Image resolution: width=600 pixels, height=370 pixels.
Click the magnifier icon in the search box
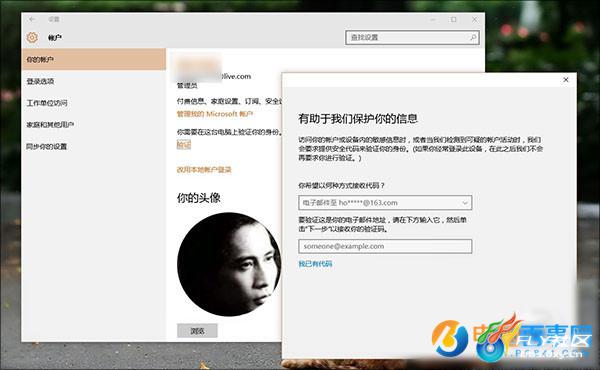pyautogui.click(x=473, y=37)
